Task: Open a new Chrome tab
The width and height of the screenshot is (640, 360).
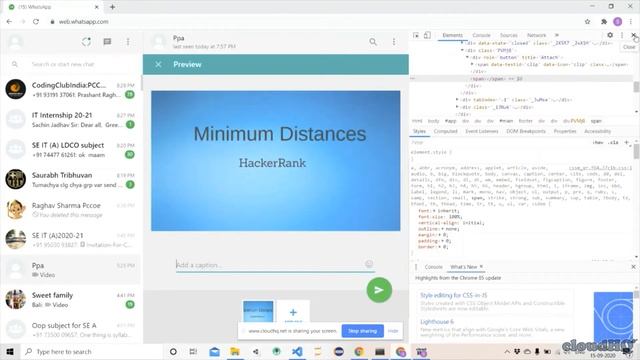Action: (x=112, y=7)
